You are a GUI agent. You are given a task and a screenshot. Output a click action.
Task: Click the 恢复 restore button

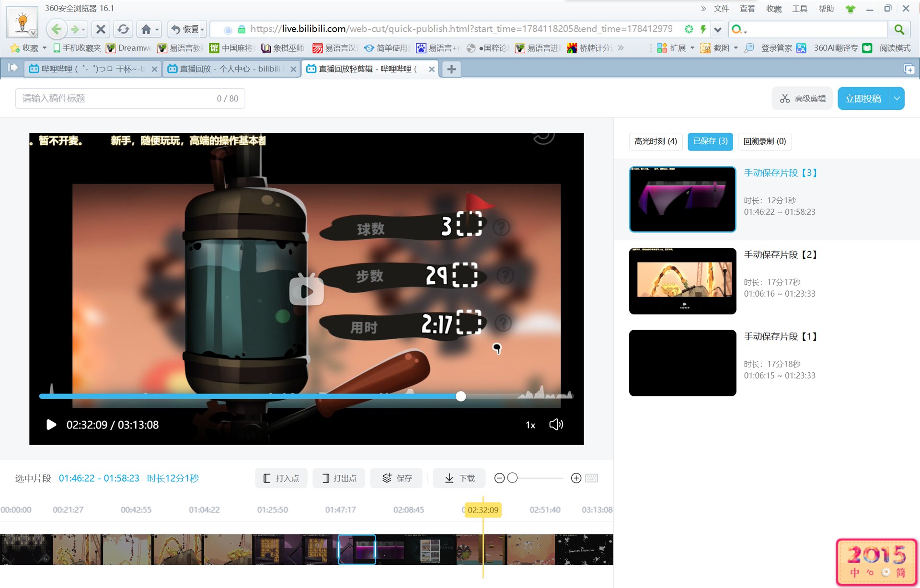(x=185, y=29)
